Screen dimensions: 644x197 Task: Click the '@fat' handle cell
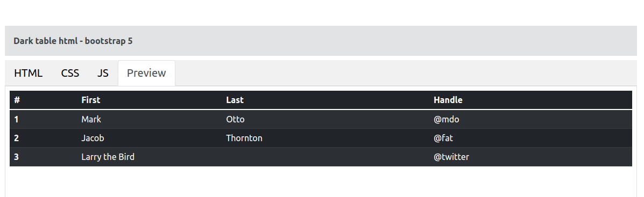point(530,138)
